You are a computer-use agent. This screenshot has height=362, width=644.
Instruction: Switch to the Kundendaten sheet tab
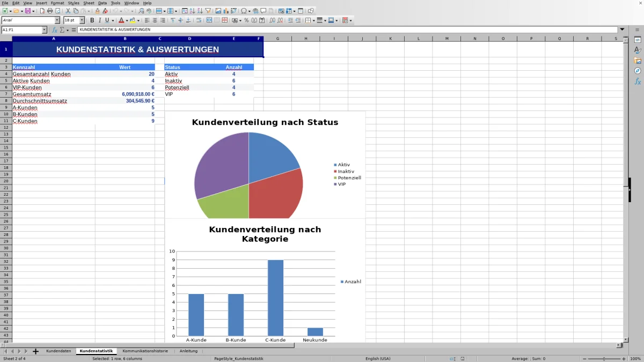58,351
